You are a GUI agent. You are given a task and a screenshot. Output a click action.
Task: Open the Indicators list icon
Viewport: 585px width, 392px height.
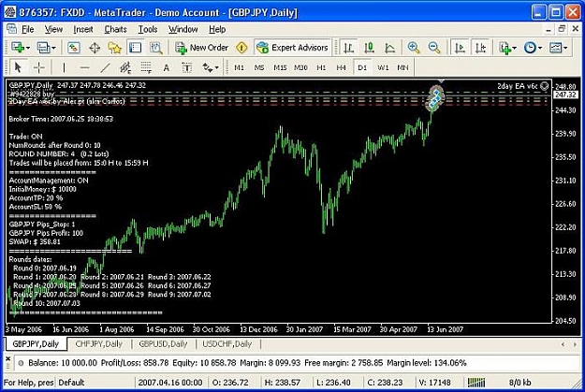(505, 48)
